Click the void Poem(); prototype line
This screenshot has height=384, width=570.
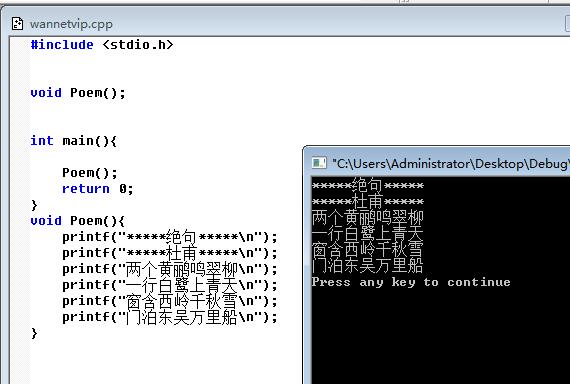[78, 93]
